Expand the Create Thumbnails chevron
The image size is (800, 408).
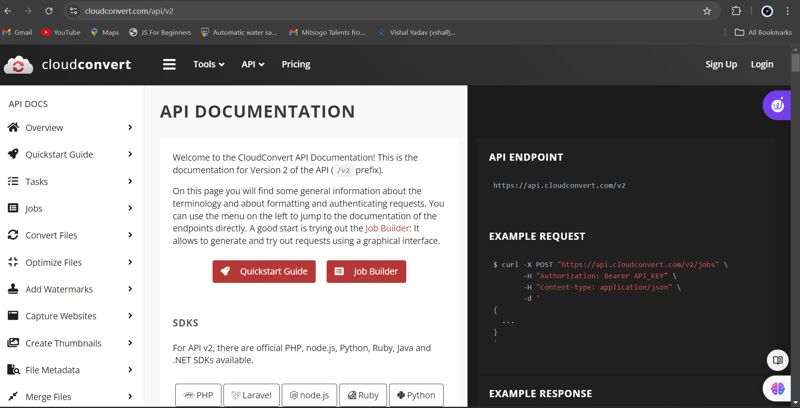[130, 342]
